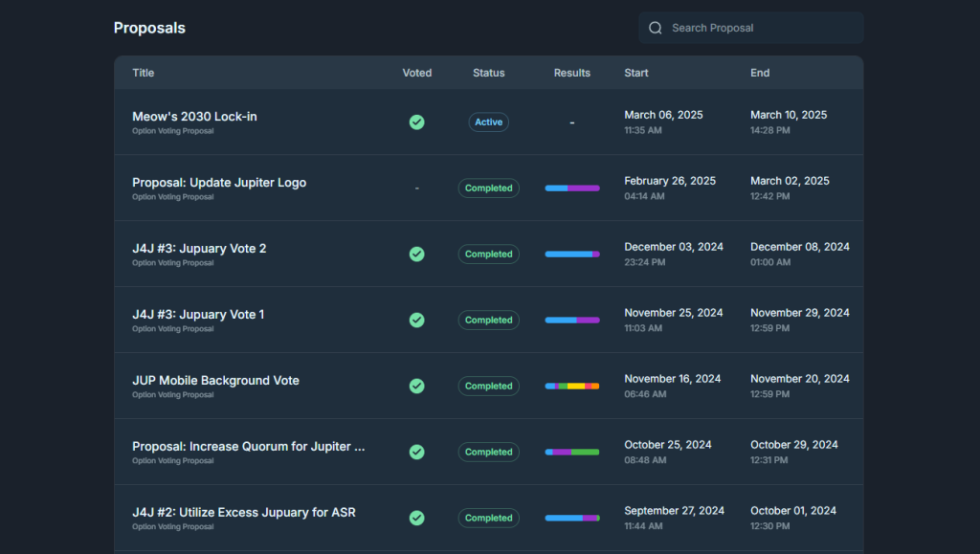Click the voted checkmark on J4J #3: Jupuary Vote 2
Image resolution: width=980 pixels, height=554 pixels.
[x=416, y=254]
